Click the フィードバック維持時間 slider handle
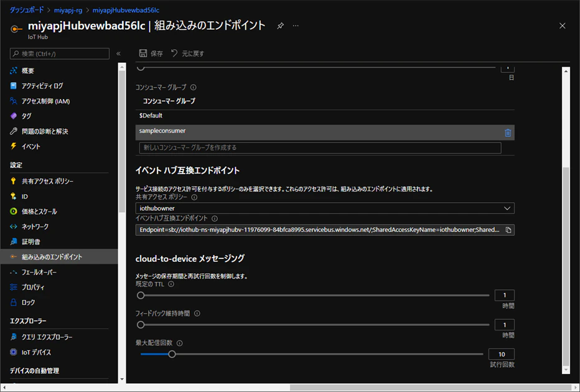The height and width of the screenshot is (392, 580). click(x=141, y=325)
